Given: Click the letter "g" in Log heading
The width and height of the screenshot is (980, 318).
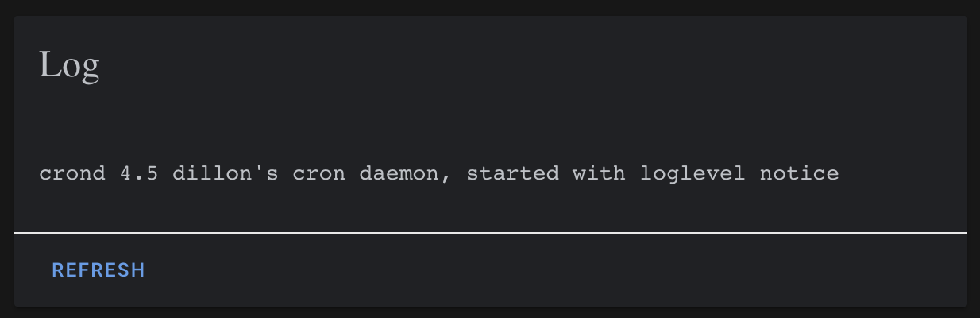Looking at the screenshot, I should click(90, 68).
